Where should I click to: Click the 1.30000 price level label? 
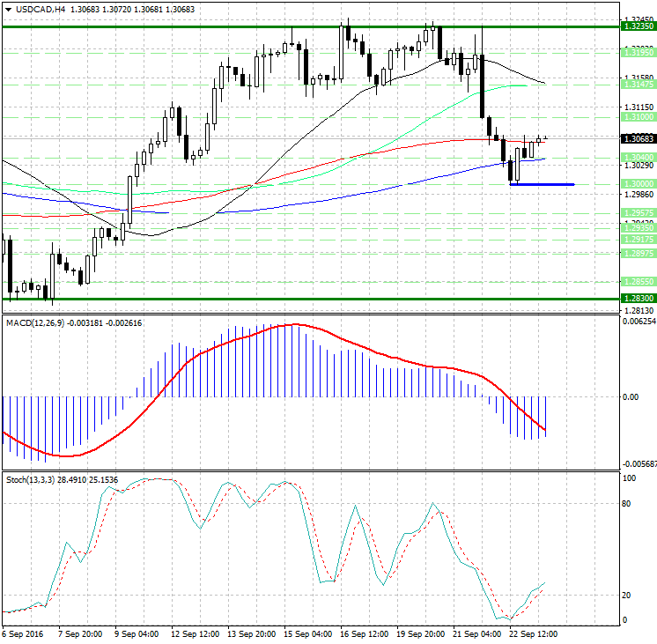point(637,183)
